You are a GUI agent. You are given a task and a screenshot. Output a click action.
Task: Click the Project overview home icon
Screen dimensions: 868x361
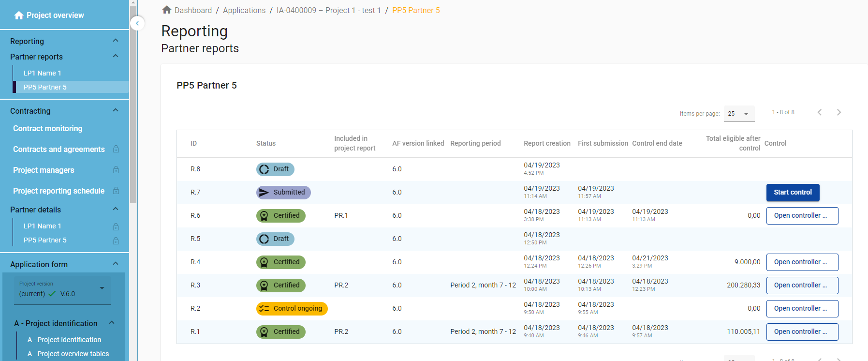pos(19,15)
